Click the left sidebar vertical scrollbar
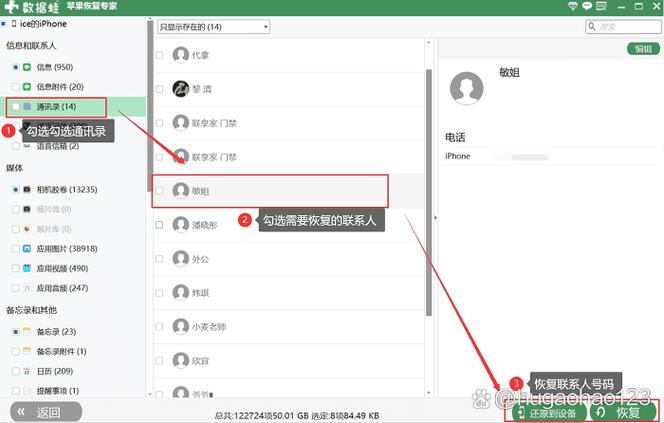 click(x=150, y=106)
